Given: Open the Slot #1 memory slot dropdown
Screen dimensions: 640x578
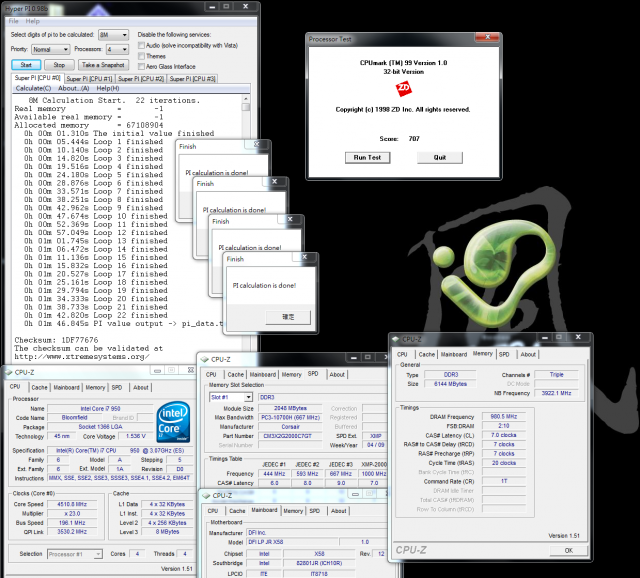Looking at the screenshot, I should [231, 397].
